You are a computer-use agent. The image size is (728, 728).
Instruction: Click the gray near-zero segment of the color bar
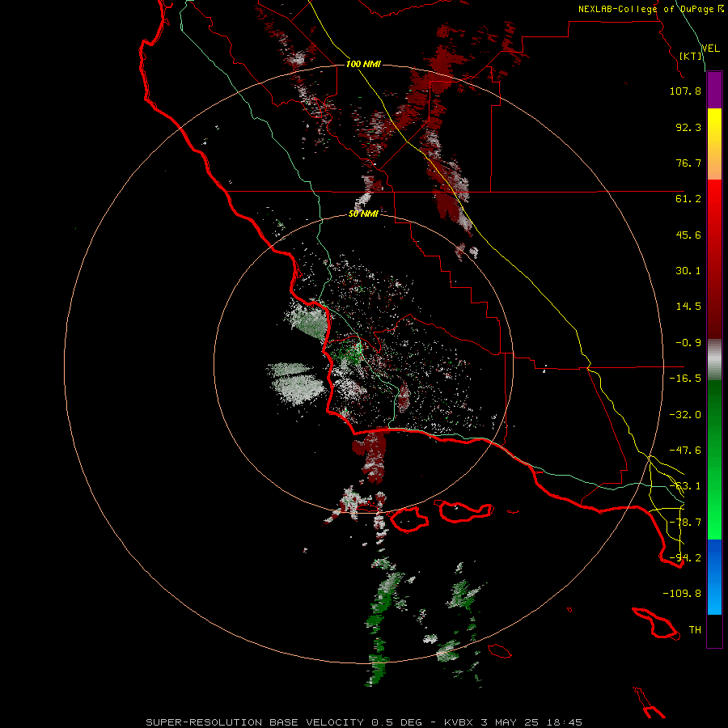point(714,360)
